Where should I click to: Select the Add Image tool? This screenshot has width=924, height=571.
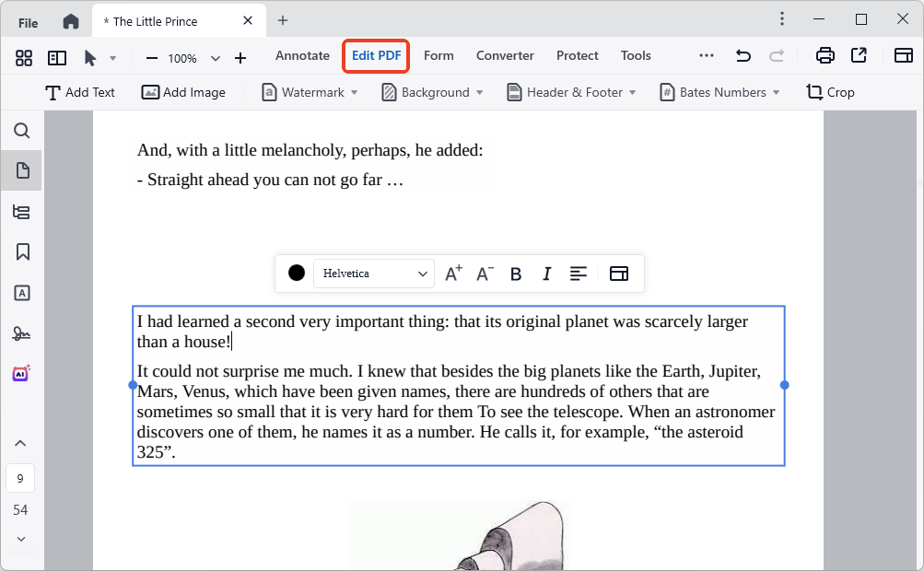pyautogui.click(x=183, y=92)
